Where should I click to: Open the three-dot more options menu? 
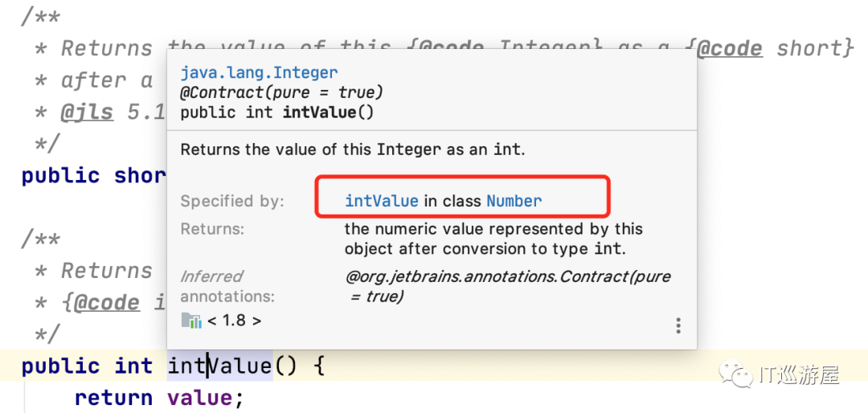(678, 325)
